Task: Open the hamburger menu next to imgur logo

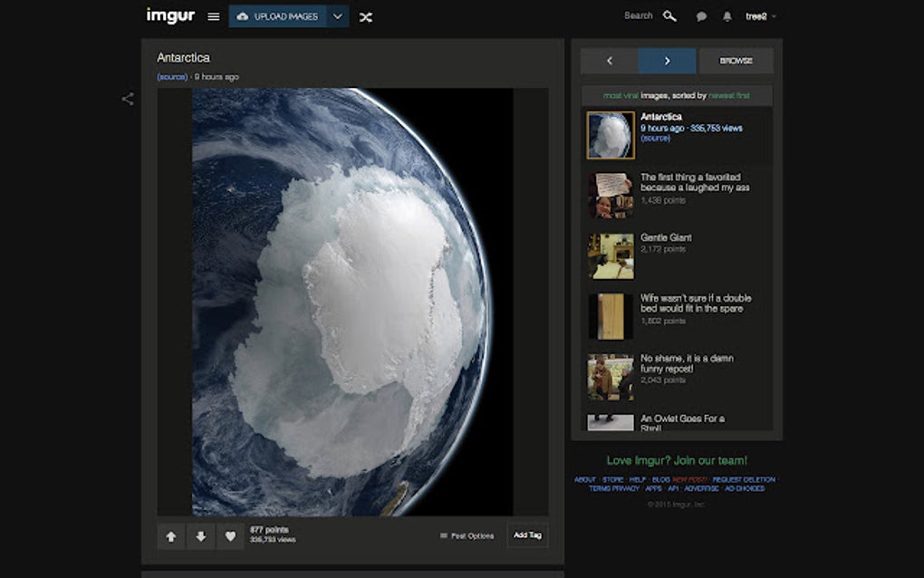Action: [x=212, y=15]
